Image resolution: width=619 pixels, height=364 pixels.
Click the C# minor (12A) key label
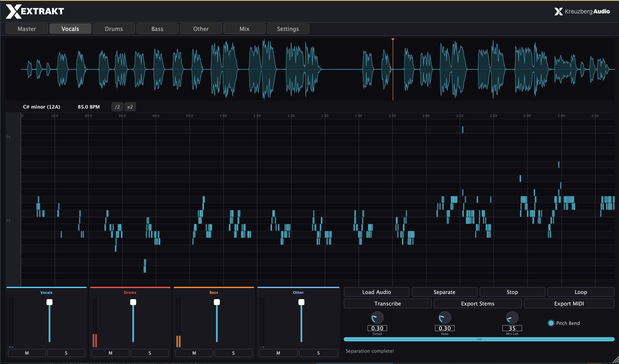[41, 107]
